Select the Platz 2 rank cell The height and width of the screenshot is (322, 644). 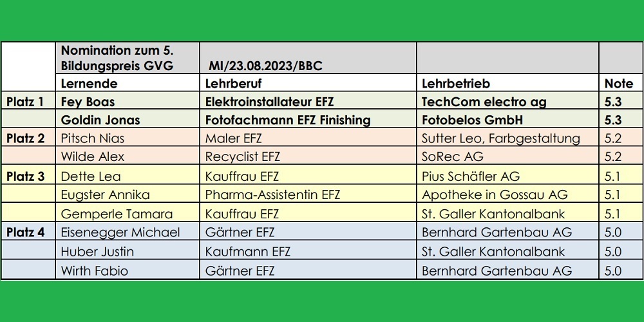27,138
